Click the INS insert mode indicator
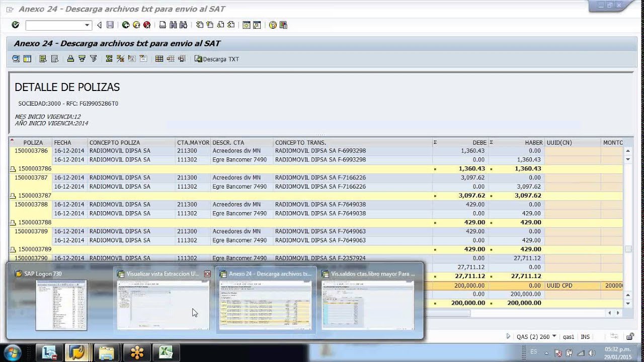 click(x=585, y=337)
